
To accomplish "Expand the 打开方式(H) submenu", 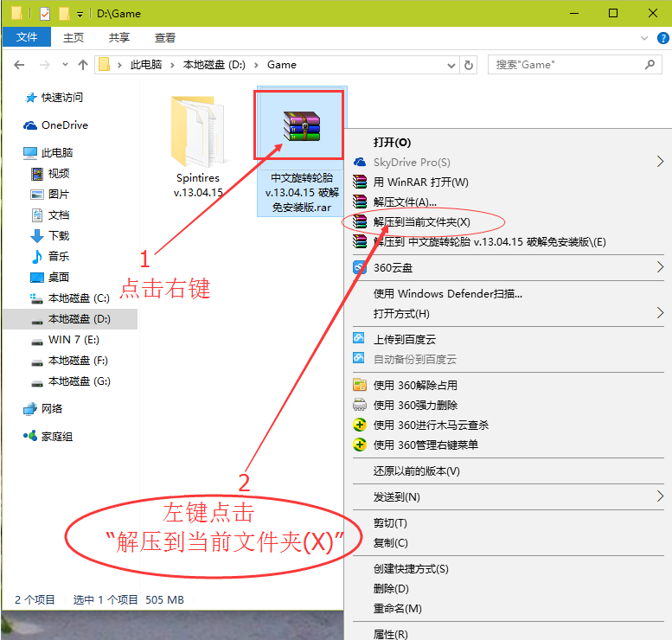I will (x=509, y=313).
